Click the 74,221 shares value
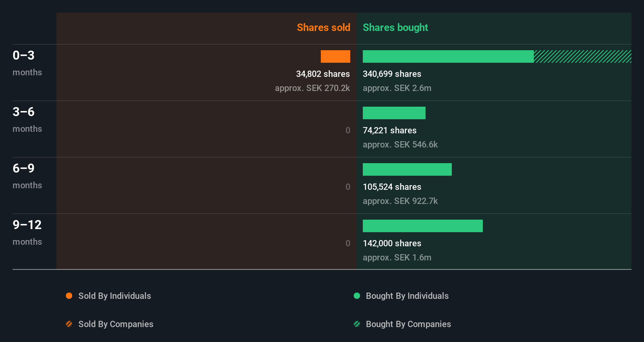The image size is (644, 342). [x=389, y=130]
